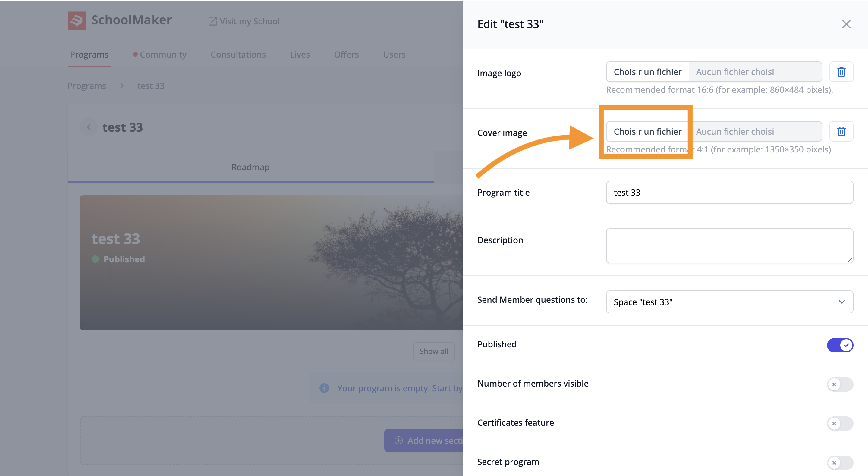
Task: Delete the Image logo file with trash icon
Action: [x=841, y=72]
